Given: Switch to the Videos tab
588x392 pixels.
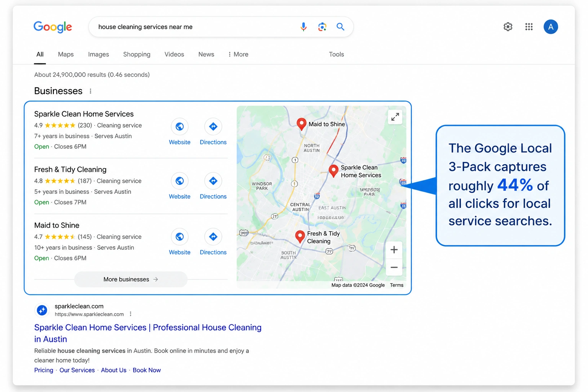Looking at the screenshot, I should 174,54.
